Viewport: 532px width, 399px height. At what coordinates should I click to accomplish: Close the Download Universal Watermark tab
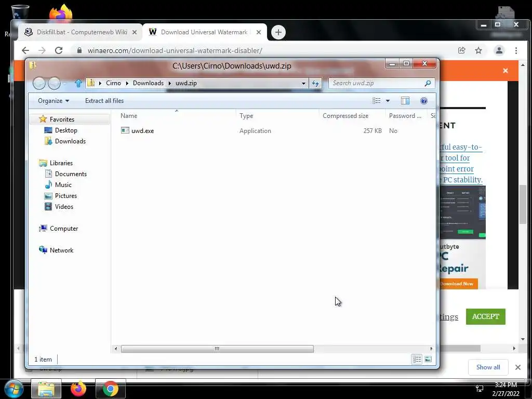coord(259,32)
